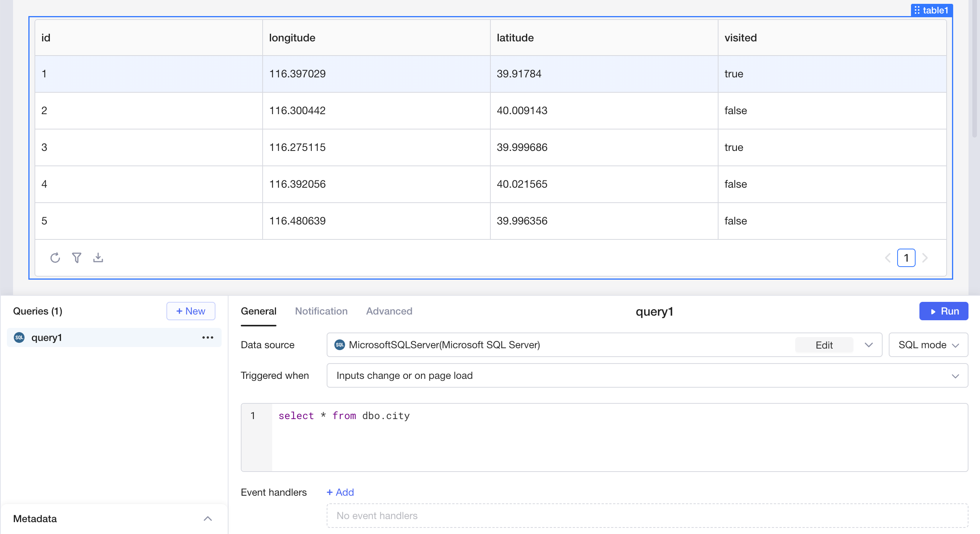Select the cell with 39.91784
This screenshot has height=534, width=980.
tap(604, 74)
